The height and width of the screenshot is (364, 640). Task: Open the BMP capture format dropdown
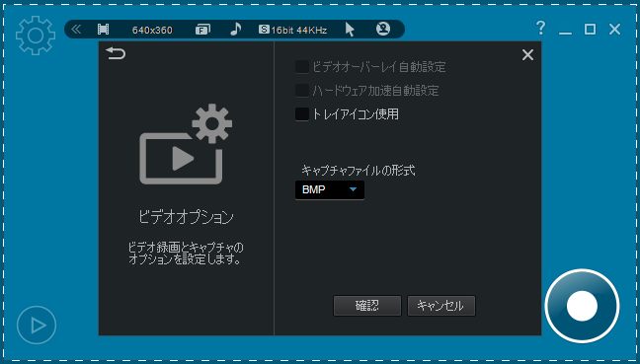pos(330,190)
